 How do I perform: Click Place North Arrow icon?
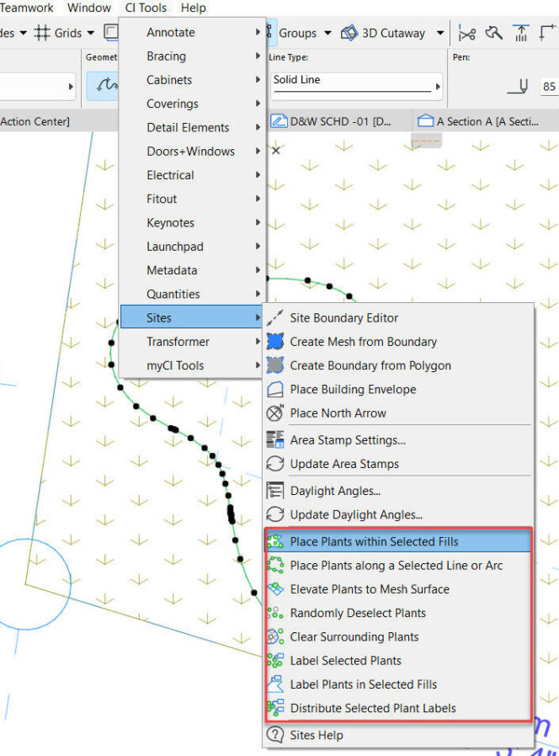(x=275, y=413)
